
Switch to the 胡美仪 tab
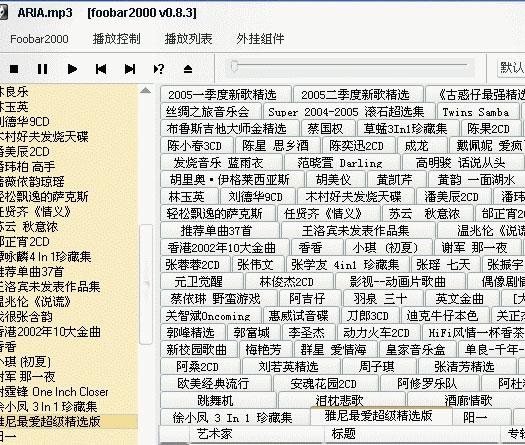(335, 180)
